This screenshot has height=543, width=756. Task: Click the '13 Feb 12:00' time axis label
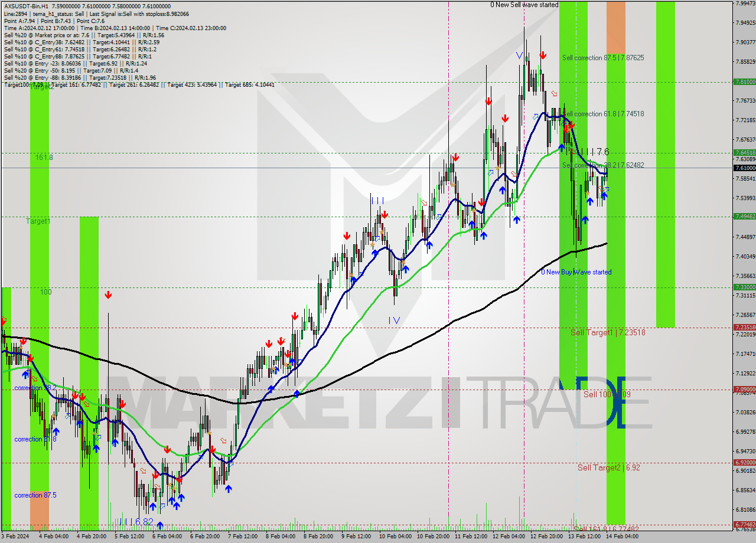[583, 537]
